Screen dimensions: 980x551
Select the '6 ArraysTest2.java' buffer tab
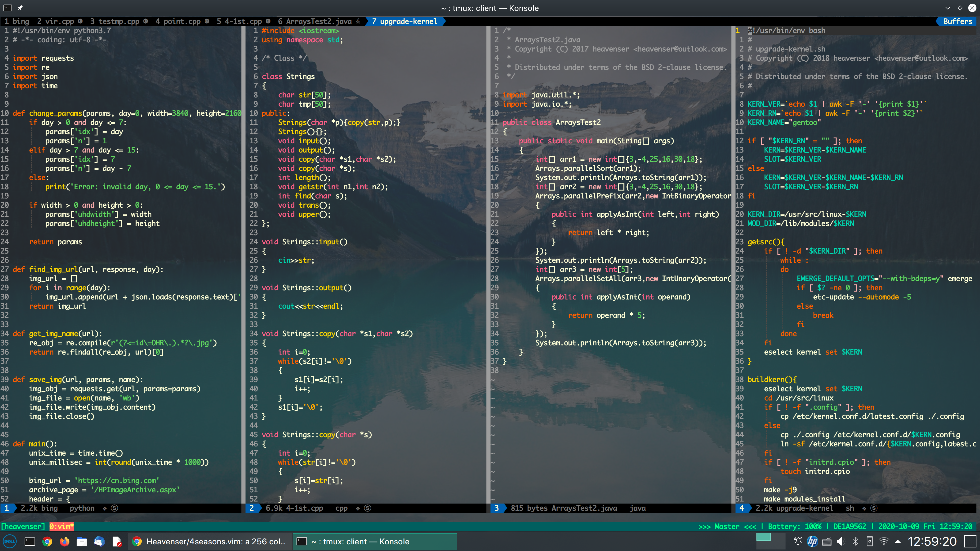point(320,21)
